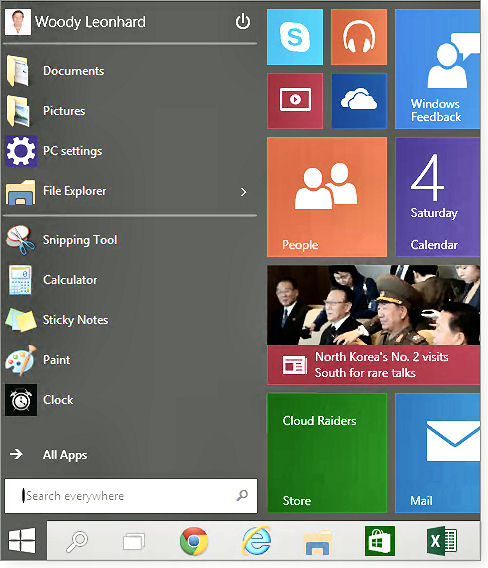The height and width of the screenshot is (568, 488).
Task: Click the Task View taskbar icon
Action: click(134, 542)
